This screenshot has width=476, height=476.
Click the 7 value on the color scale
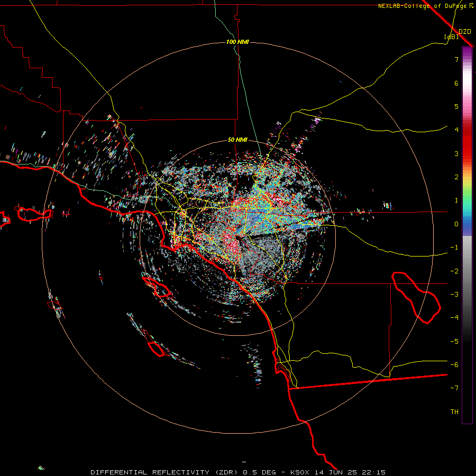coord(456,59)
